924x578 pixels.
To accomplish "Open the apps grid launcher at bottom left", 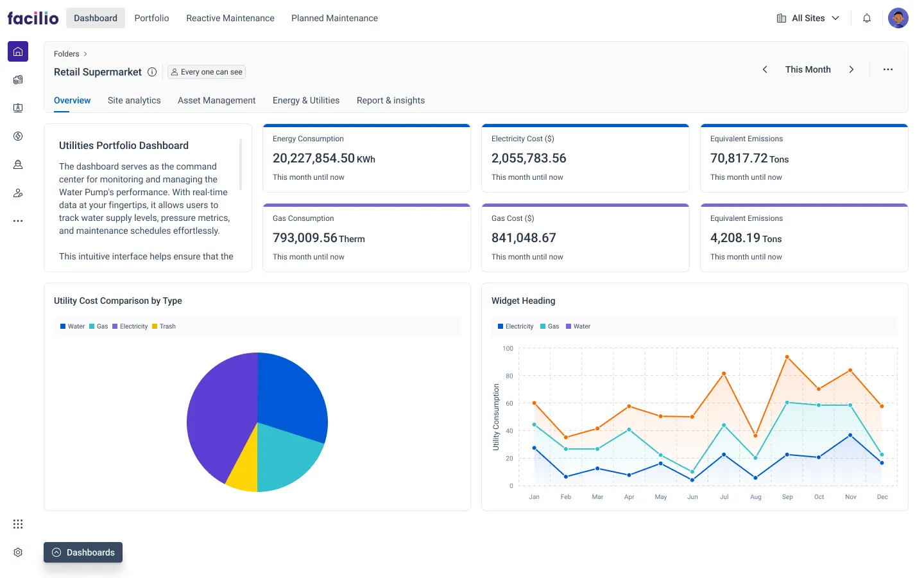I will pos(17,524).
